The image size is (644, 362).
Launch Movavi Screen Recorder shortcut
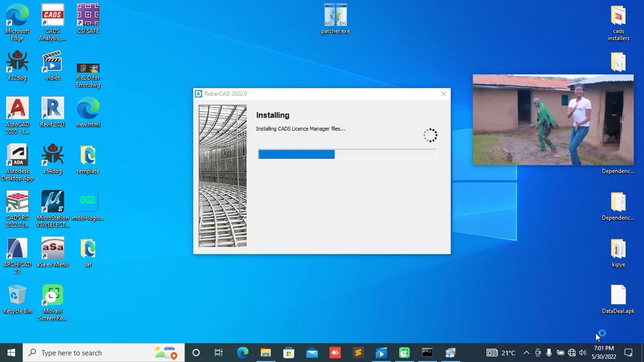(52, 303)
